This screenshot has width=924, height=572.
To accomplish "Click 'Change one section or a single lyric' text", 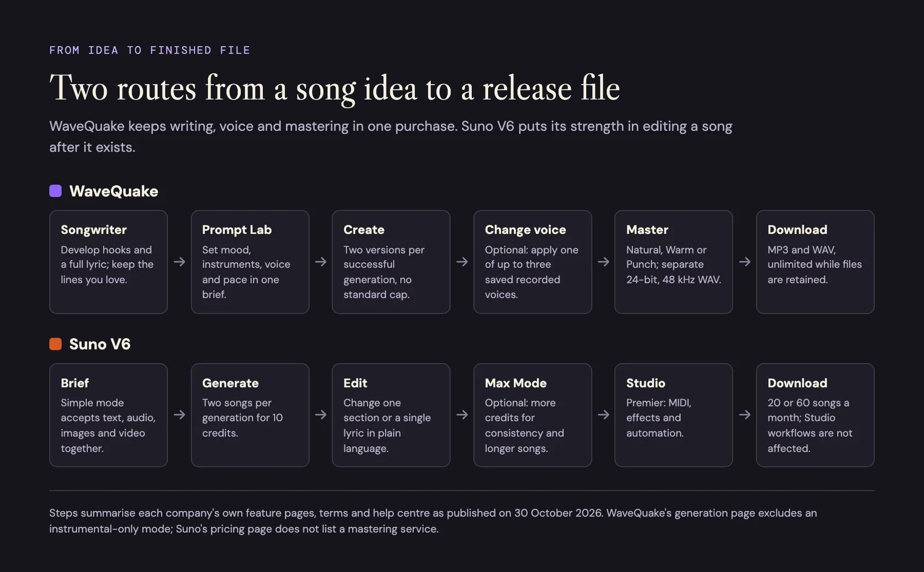I will click(387, 425).
